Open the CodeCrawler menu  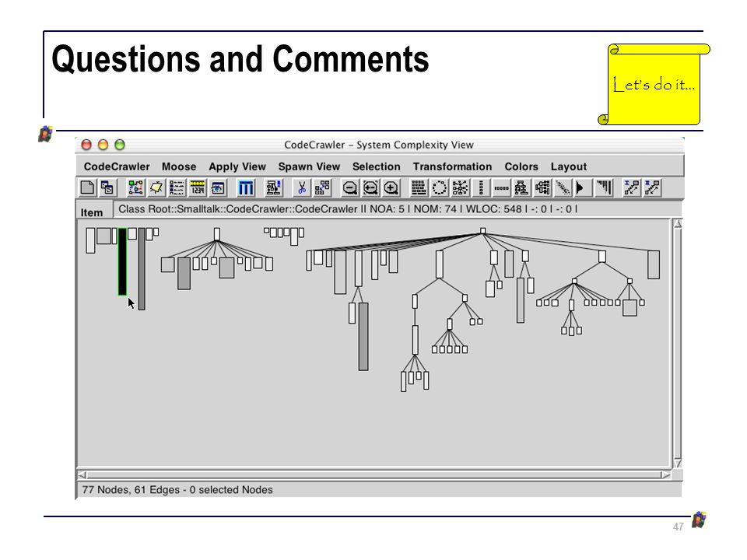(117, 166)
